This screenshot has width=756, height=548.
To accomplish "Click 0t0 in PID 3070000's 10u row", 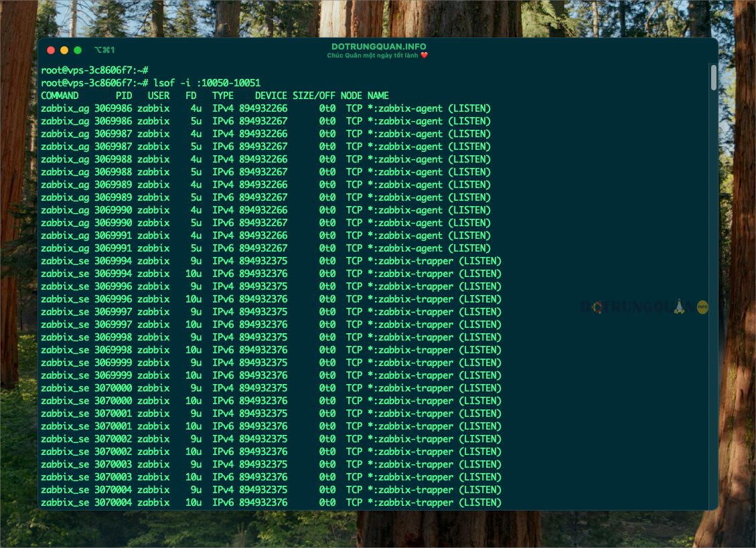I will click(x=327, y=401).
